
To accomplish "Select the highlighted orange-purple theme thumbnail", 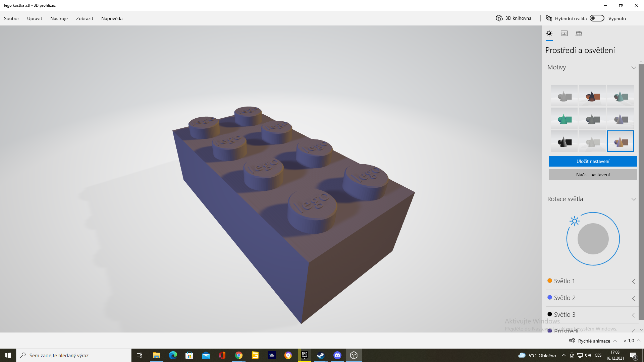I will point(621,141).
